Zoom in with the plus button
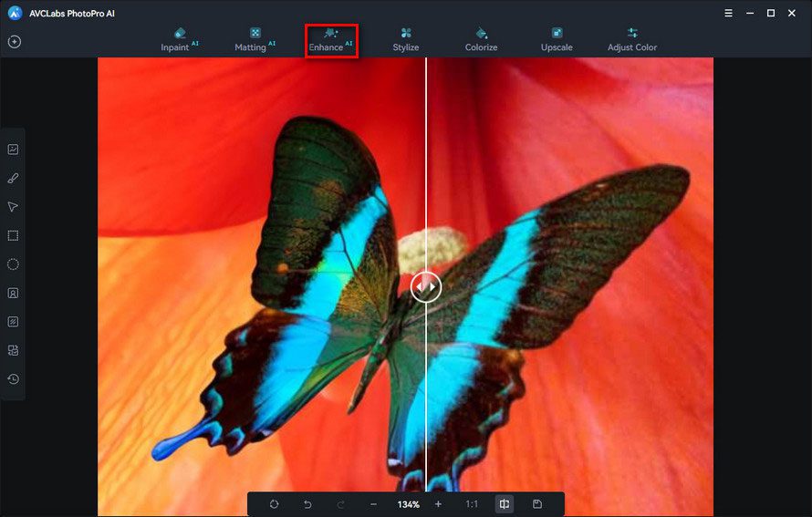812x517 pixels. (x=438, y=504)
